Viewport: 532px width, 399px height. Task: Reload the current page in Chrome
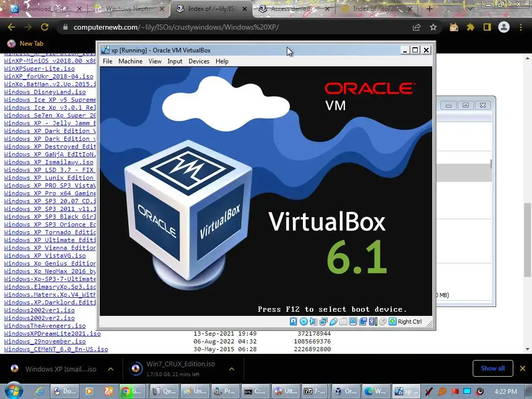tap(45, 27)
